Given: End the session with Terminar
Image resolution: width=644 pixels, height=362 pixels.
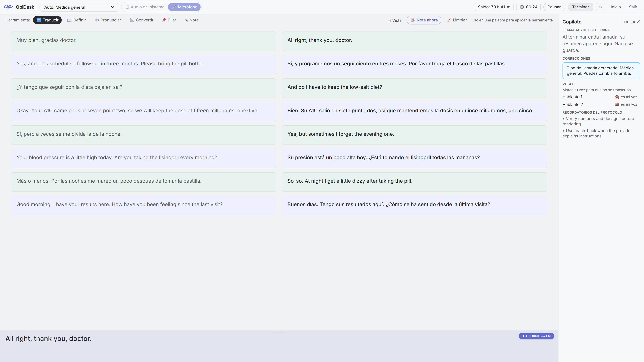Looking at the screenshot, I should click(x=580, y=7).
